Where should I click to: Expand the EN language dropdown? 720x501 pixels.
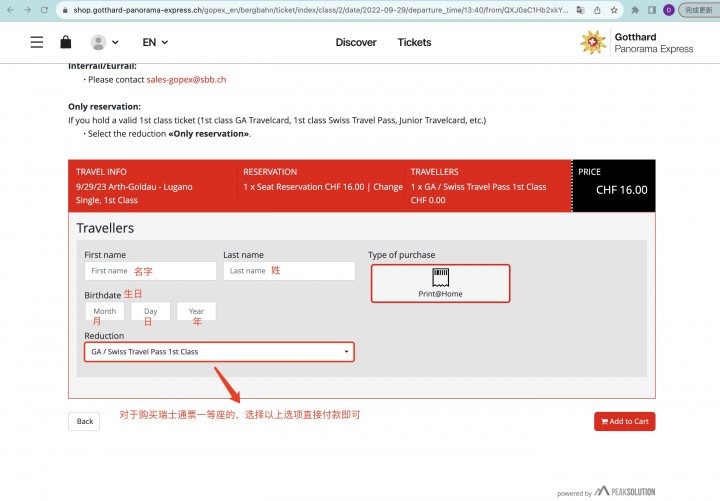155,42
